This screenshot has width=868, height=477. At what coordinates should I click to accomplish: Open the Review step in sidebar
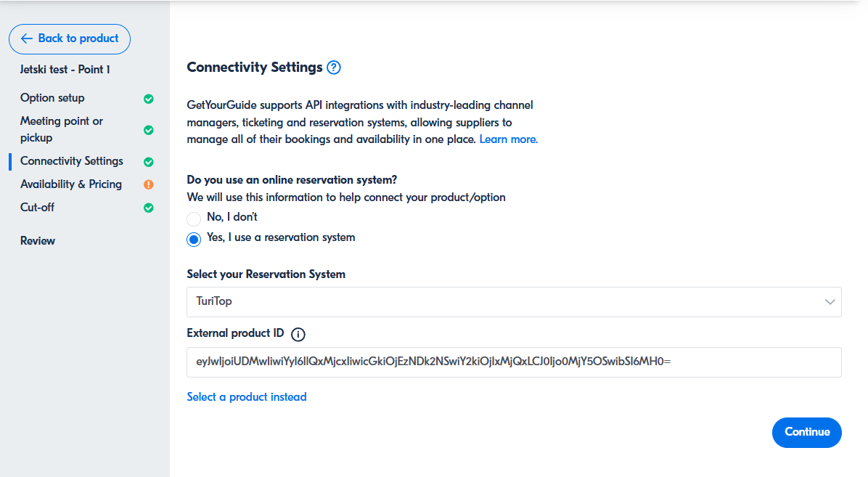click(38, 241)
